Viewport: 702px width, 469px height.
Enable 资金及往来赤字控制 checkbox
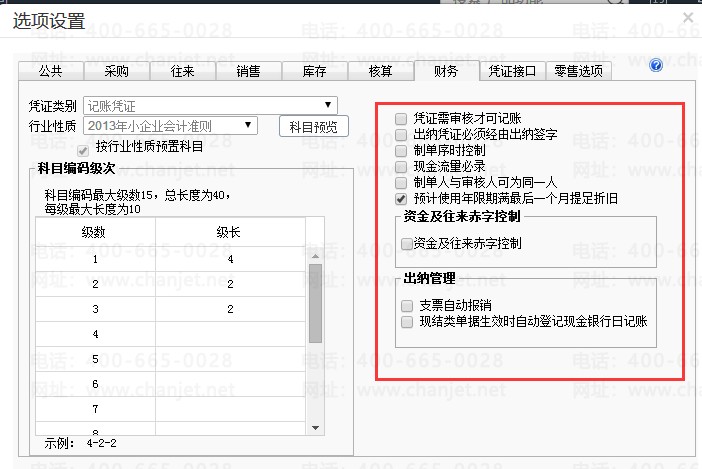click(407, 244)
